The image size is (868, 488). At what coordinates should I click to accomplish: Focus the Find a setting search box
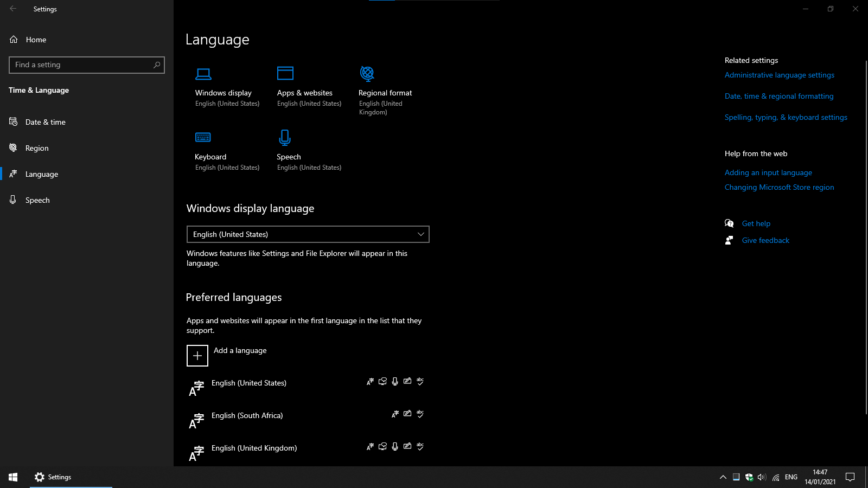[x=87, y=65]
